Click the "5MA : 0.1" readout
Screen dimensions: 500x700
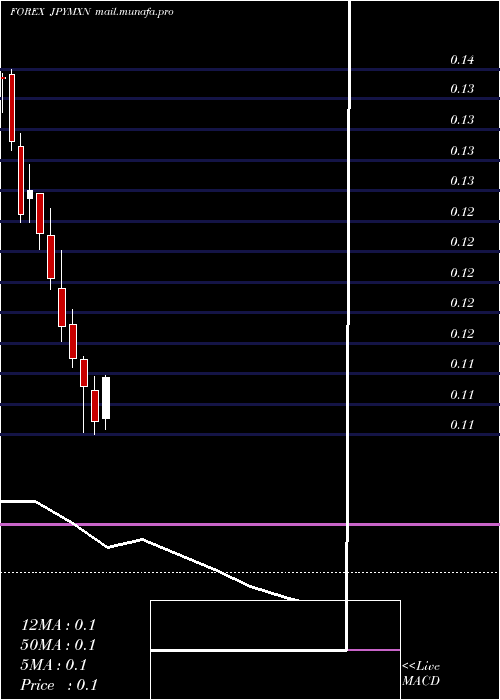click(54, 665)
